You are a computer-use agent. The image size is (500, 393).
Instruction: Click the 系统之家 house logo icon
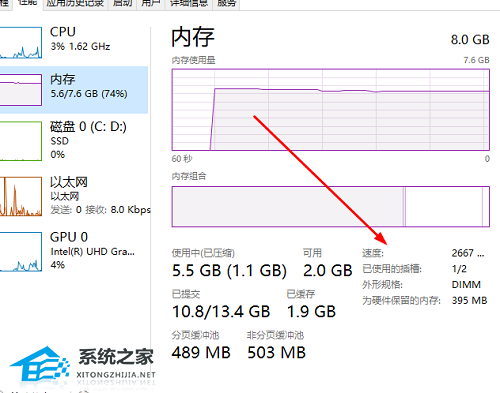(x=40, y=364)
